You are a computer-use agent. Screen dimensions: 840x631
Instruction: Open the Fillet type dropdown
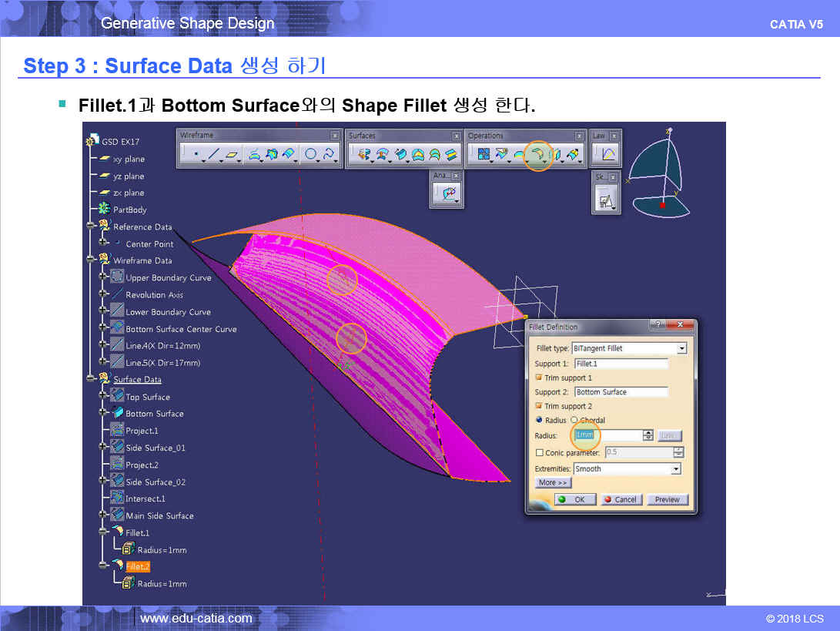pyautogui.click(x=681, y=348)
